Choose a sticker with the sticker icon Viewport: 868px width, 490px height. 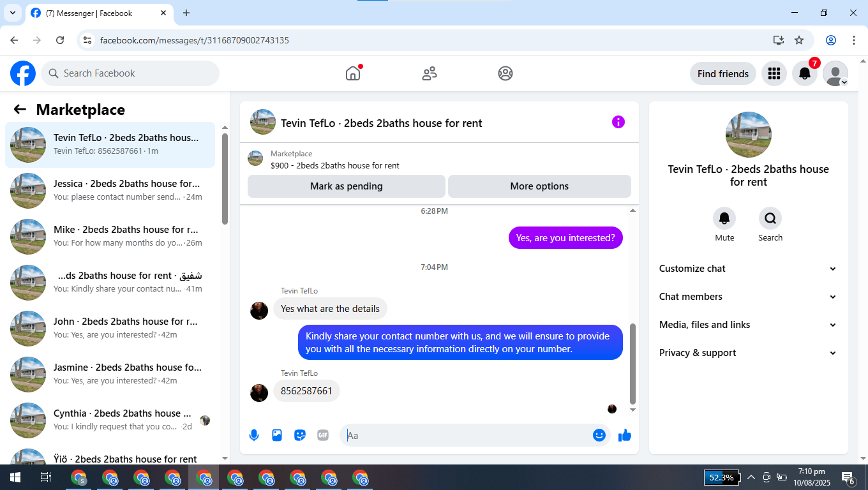(x=300, y=435)
